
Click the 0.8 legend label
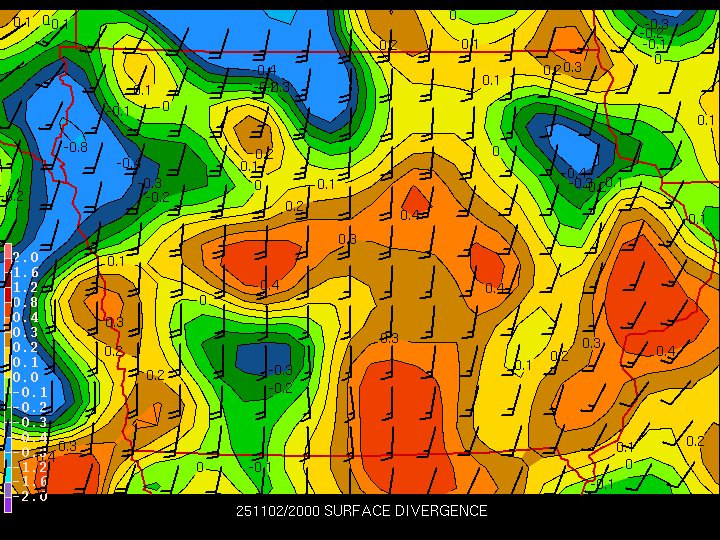pyautogui.click(x=25, y=302)
